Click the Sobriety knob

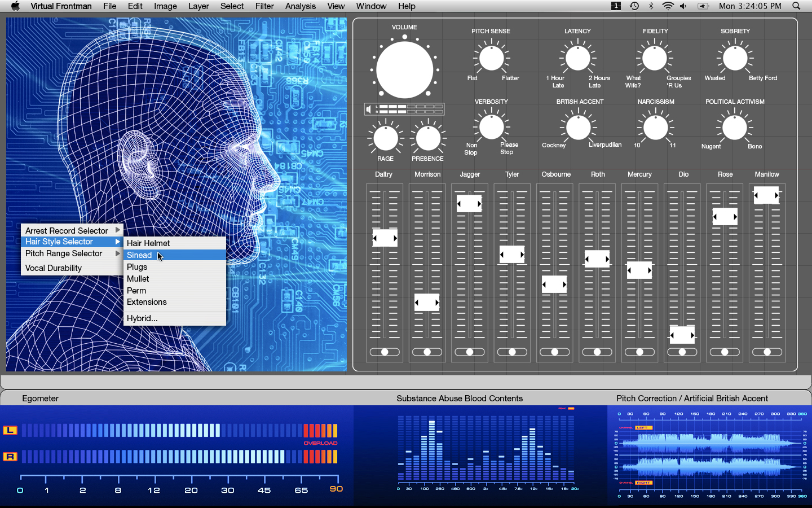735,58
